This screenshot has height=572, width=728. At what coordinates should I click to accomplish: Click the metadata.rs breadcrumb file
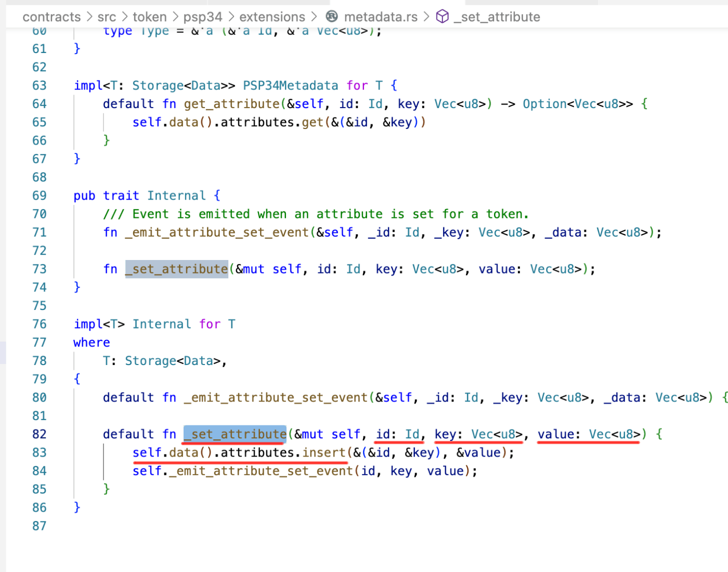(381, 17)
